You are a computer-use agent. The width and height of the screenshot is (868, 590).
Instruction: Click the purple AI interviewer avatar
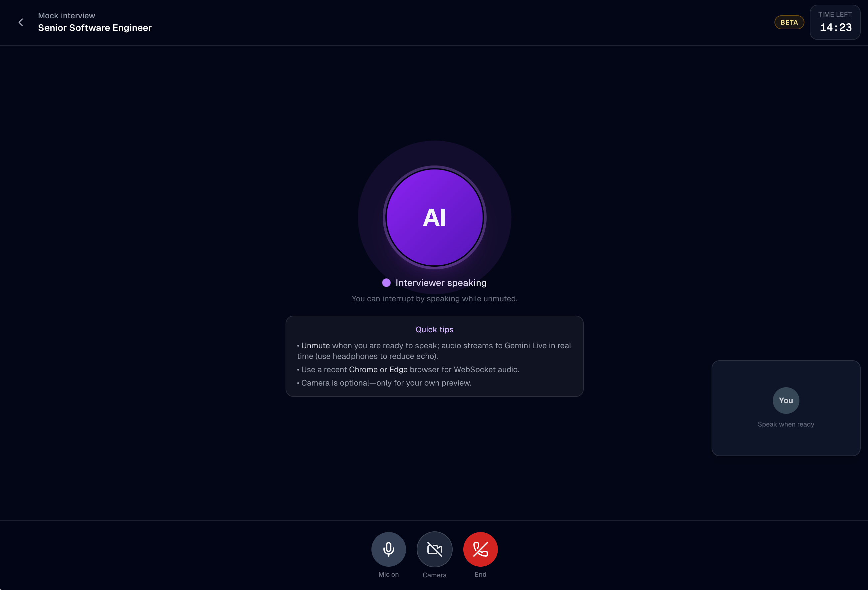(434, 217)
